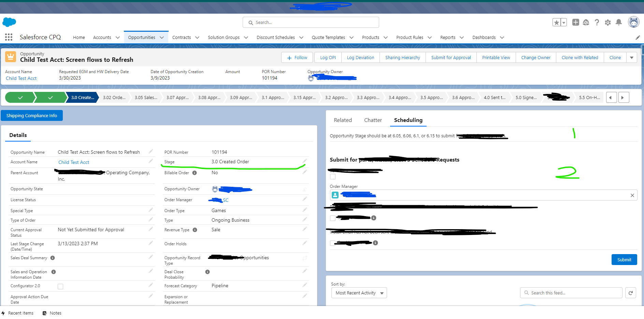Open the Favorites list dropdown arrow

click(564, 23)
